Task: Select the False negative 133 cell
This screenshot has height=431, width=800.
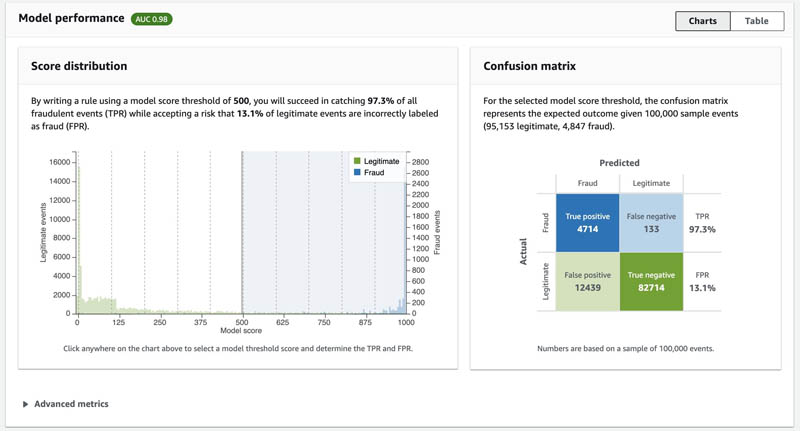Action: pyautogui.click(x=651, y=223)
